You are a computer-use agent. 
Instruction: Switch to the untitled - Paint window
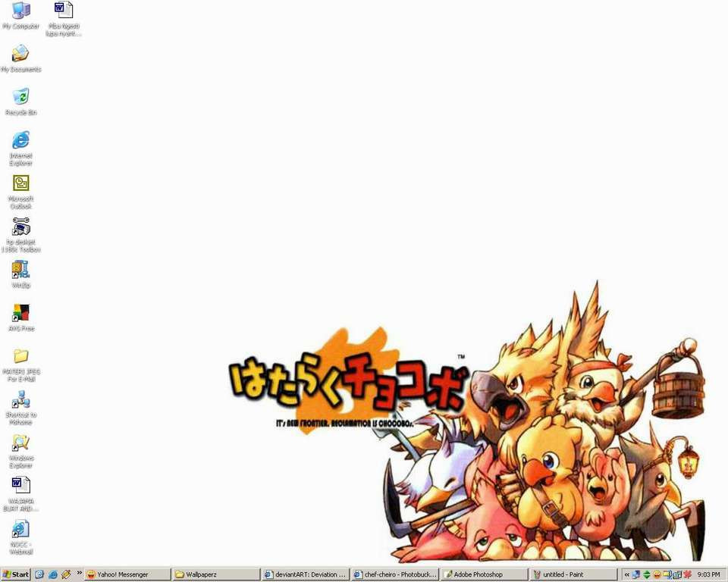pyautogui.click(x=573, y=574)
